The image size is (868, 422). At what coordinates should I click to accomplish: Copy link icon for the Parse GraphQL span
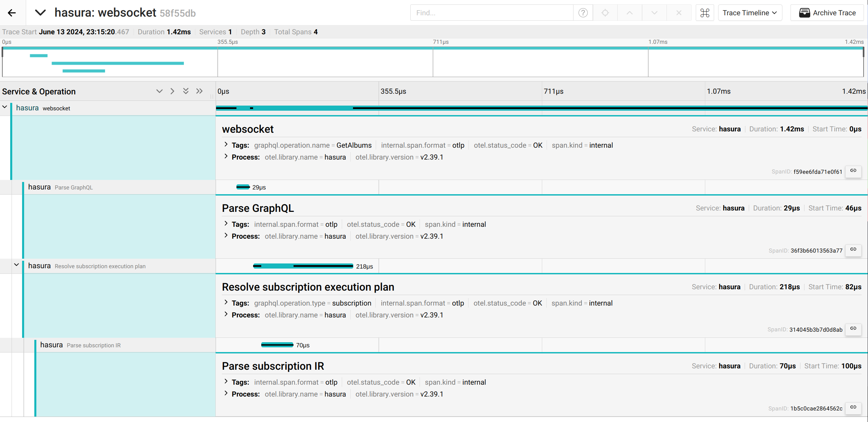tap(853, 250)
